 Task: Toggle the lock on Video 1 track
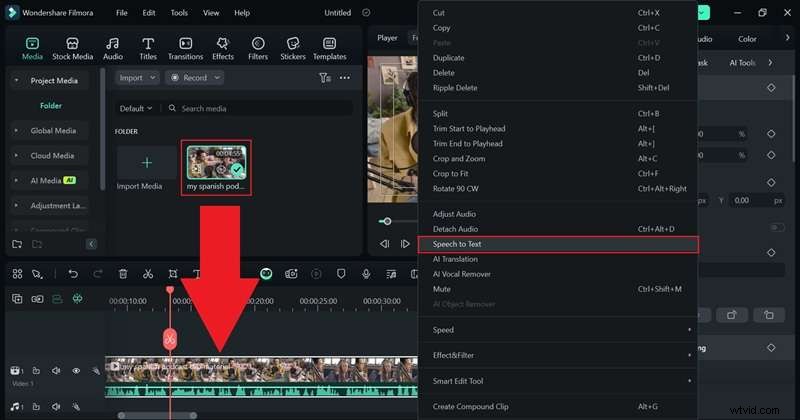point(36,371)
